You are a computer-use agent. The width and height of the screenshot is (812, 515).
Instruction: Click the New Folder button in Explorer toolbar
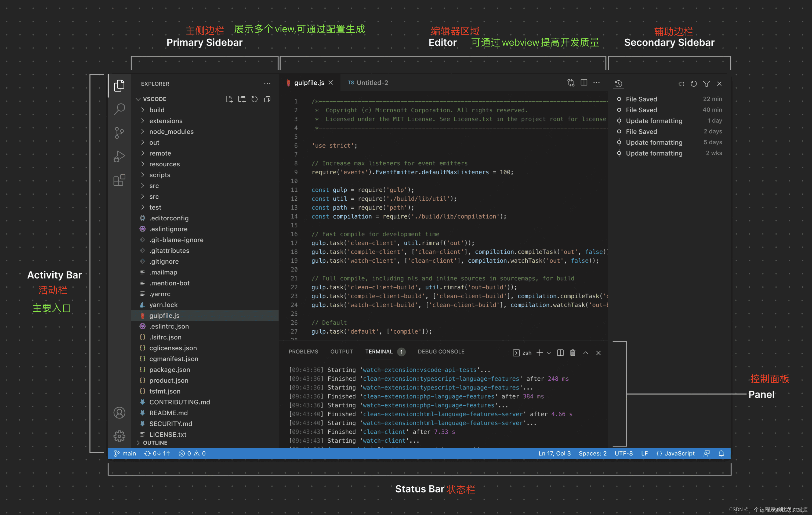point(241,99)
